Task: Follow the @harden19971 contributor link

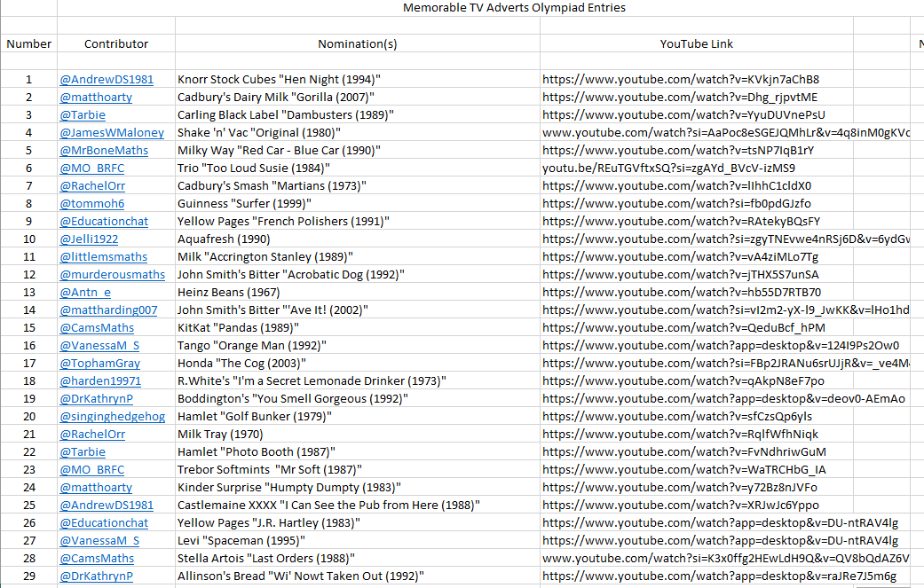Action: tap(101, 380)
